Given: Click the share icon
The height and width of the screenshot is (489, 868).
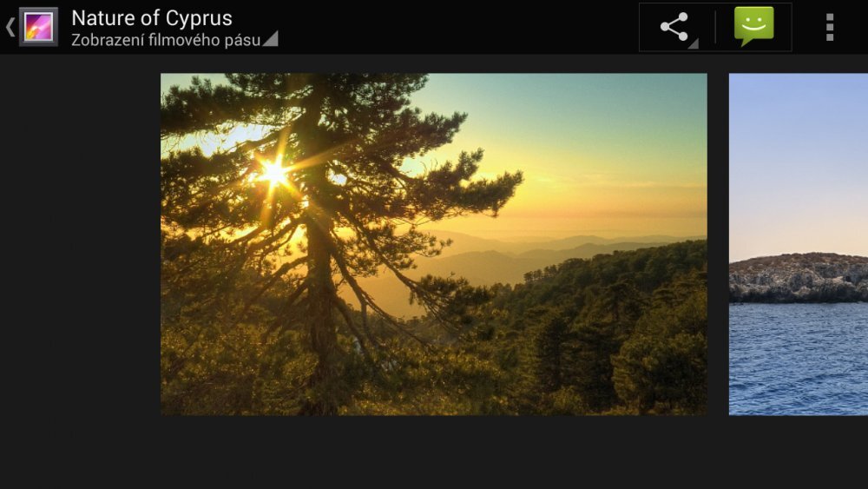Looking at the screenshot, I should pyautogui.click(x=674, y=27).
